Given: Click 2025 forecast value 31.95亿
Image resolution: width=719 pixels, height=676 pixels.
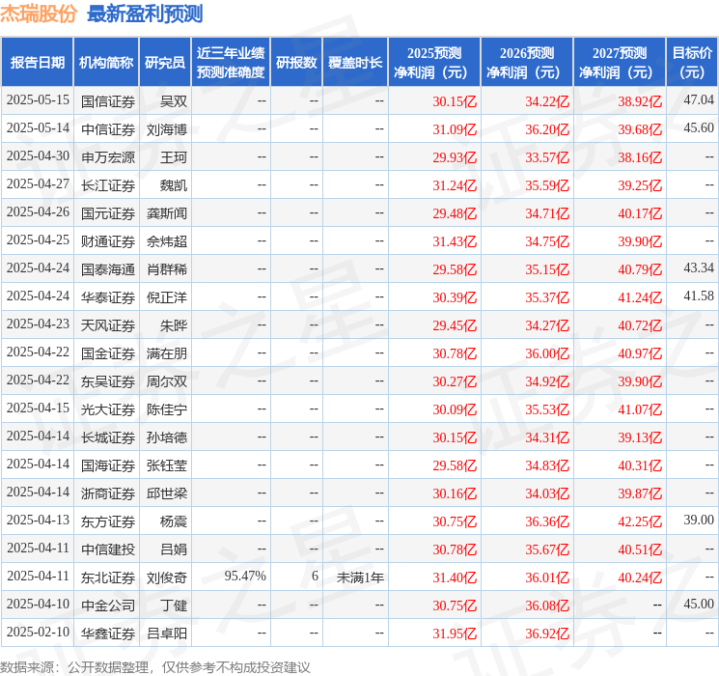Looking at the screenshot, I should tap(454, 633).
